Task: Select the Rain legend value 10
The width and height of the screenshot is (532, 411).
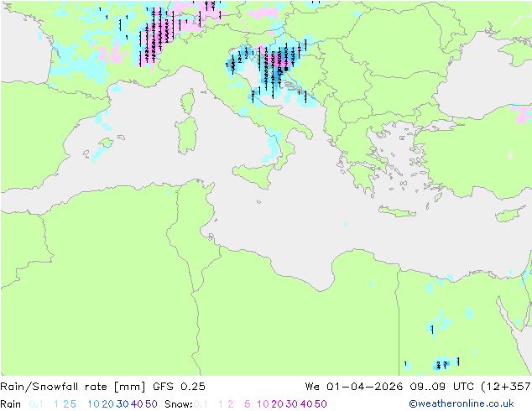Action: pos(94,404)
